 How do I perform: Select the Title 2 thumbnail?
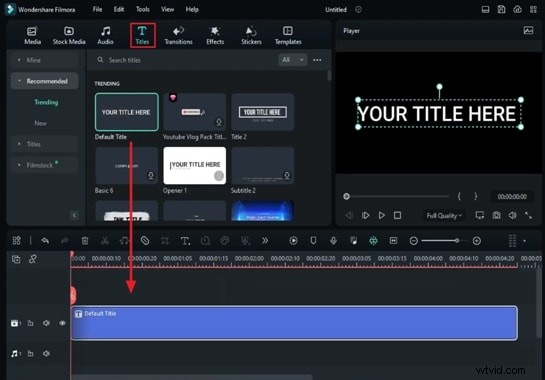(262, 112)
